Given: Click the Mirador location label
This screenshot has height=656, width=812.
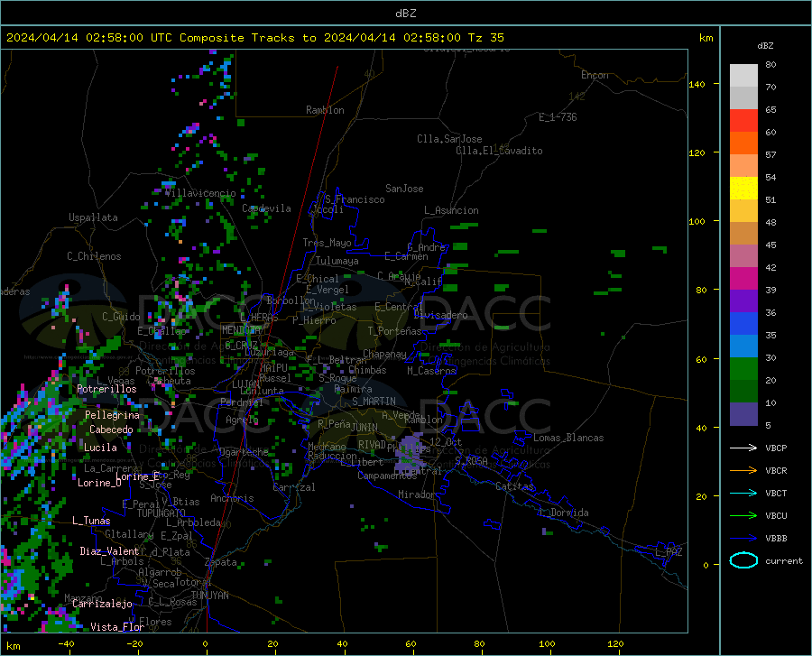Looking at the screenshot, I should click(416, 494).
